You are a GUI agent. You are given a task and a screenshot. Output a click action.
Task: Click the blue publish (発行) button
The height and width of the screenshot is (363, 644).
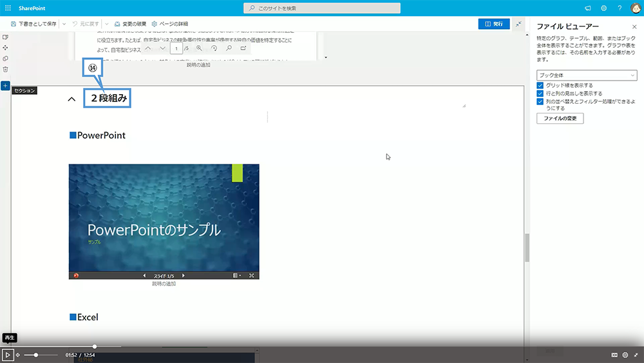pyautogui.click(x=494, y=24)
